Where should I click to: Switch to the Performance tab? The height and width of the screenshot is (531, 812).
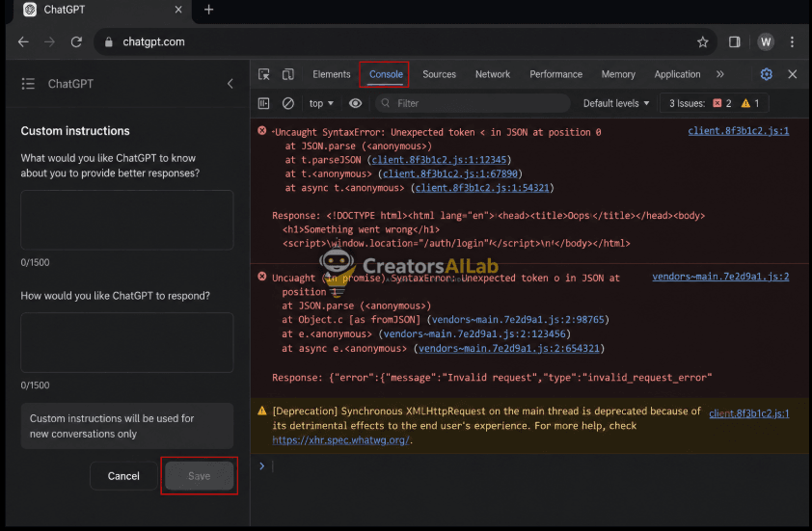click(555, 74)
